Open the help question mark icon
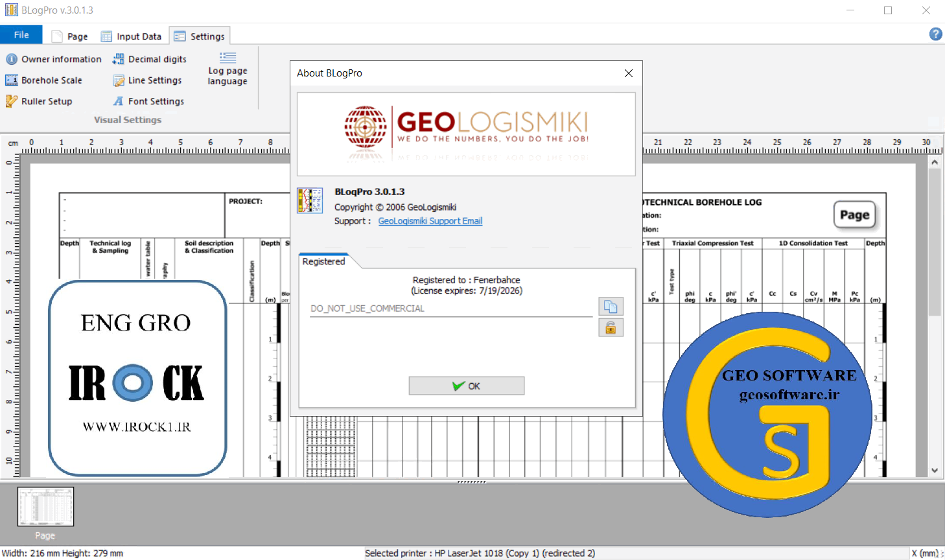The width and height of the screenshot is (945, 560). point(935,34)
